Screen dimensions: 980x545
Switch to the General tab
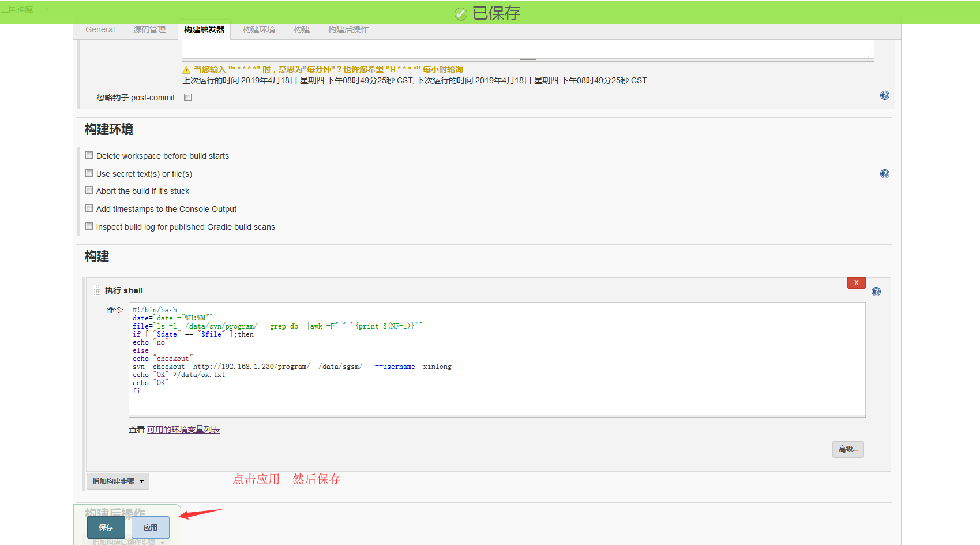pyautogui.click(x=100, y=30)
